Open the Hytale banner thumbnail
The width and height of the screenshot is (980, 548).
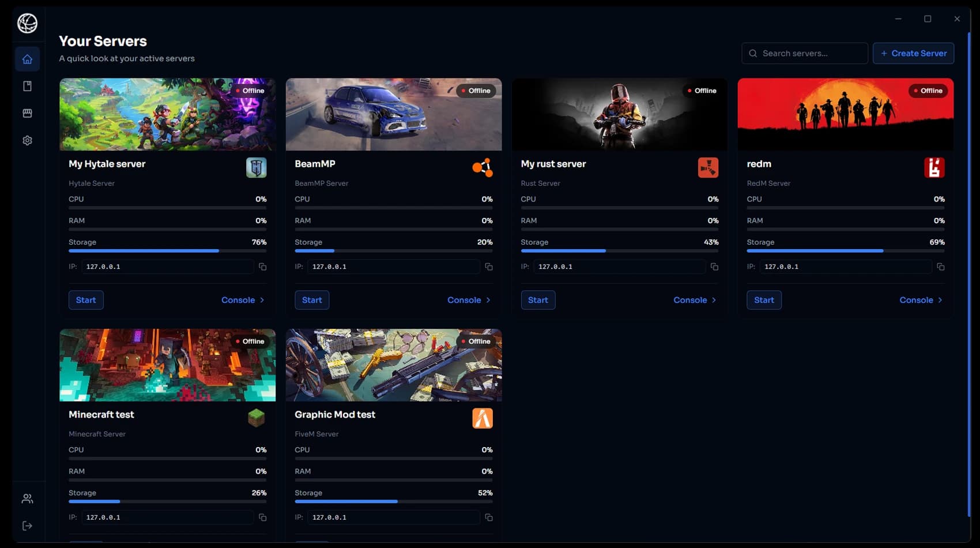(167, 114)
